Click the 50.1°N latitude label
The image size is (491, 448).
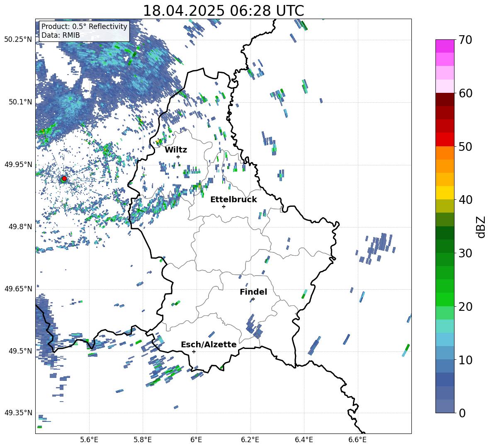20,102
